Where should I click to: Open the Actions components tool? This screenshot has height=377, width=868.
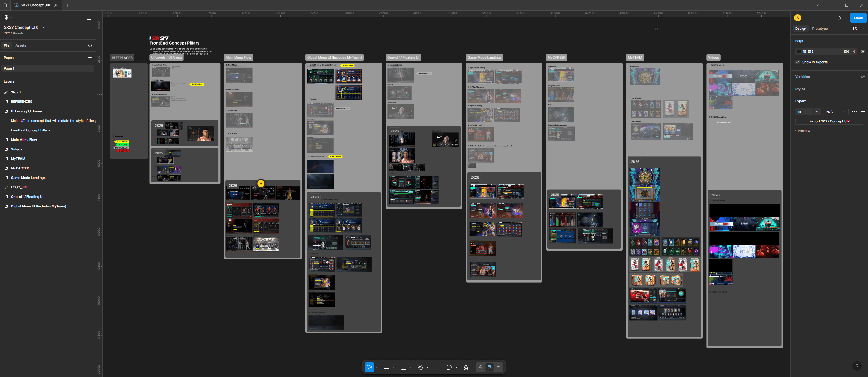click(x=466, y=367)
